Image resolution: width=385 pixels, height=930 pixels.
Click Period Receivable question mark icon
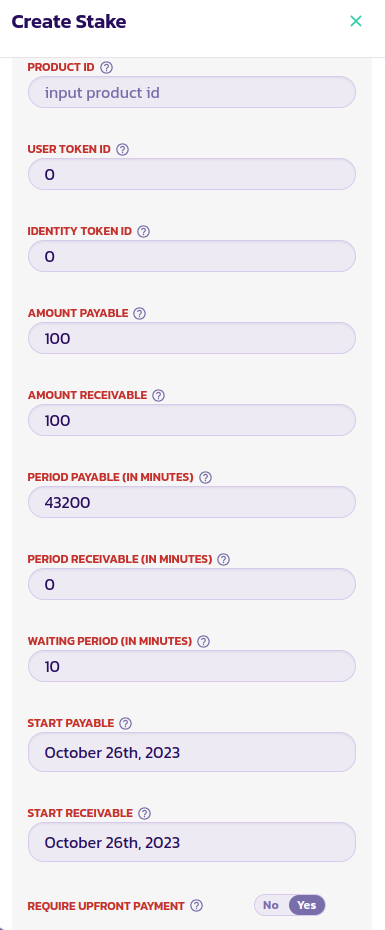(x=224, y=559)
